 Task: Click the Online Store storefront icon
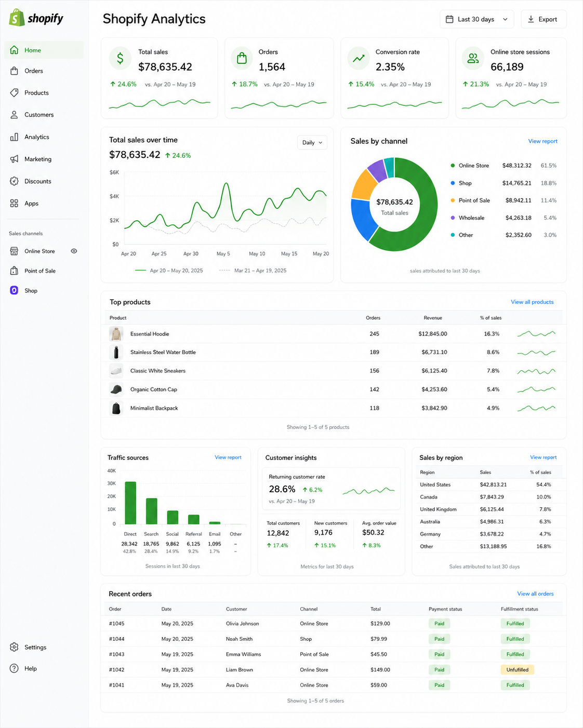(14, 251)
